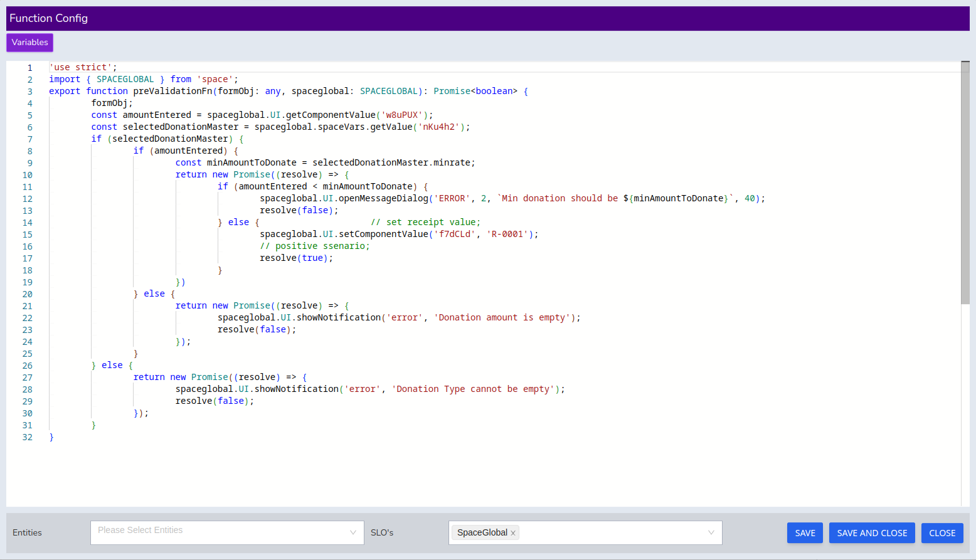Click the code editor vertical scrollbar thumb
The image size is (976, 560).
[x=965, y=182]
